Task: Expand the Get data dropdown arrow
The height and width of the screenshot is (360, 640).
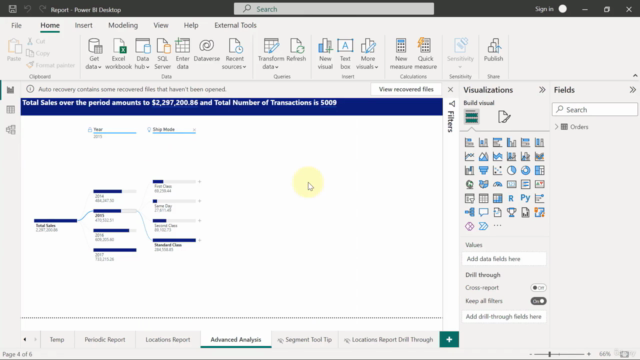Action: (x=100, y=67)
